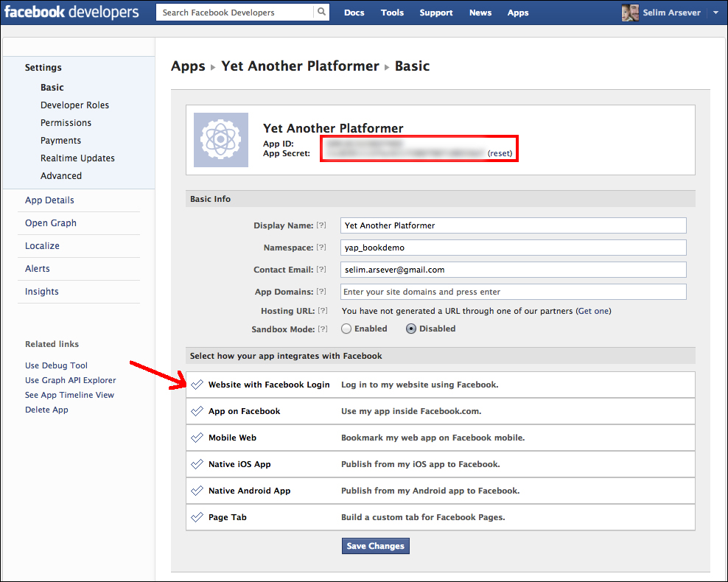Click the search magnifier icon
Screen dimensions: 728x582
321,12
